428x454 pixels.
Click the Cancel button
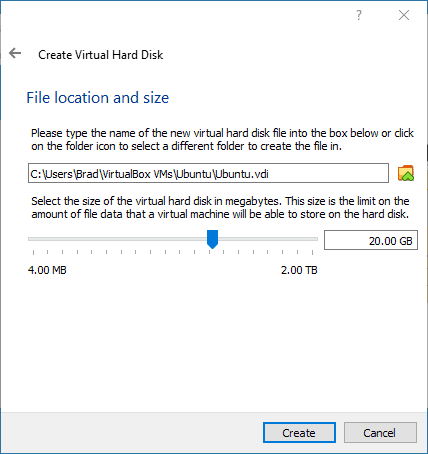(x=380, y=433)
